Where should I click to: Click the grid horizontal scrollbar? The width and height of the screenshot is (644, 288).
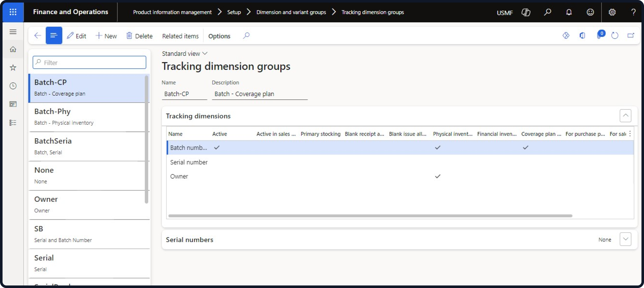[x=370, y=216]
